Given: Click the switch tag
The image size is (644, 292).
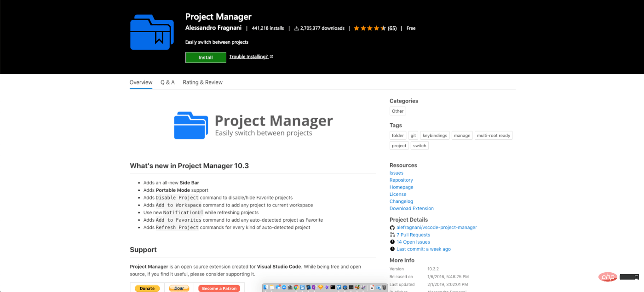Looking at the screenshot, I should point(420,146).
